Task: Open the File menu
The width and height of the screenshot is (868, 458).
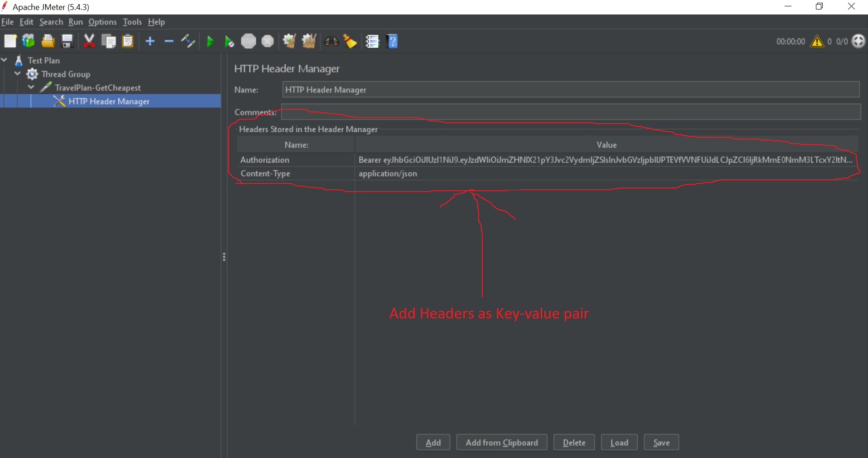Action: pyautogui.click(x=7, y=22)
